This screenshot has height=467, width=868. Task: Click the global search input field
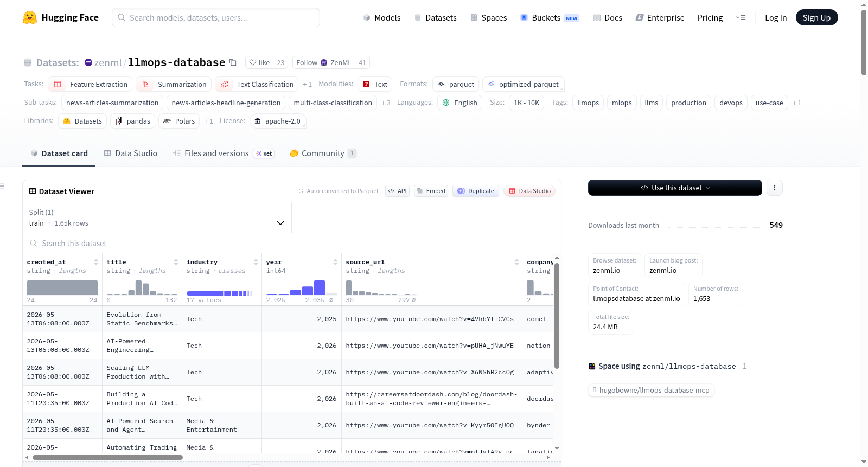(x=216, y=17)
